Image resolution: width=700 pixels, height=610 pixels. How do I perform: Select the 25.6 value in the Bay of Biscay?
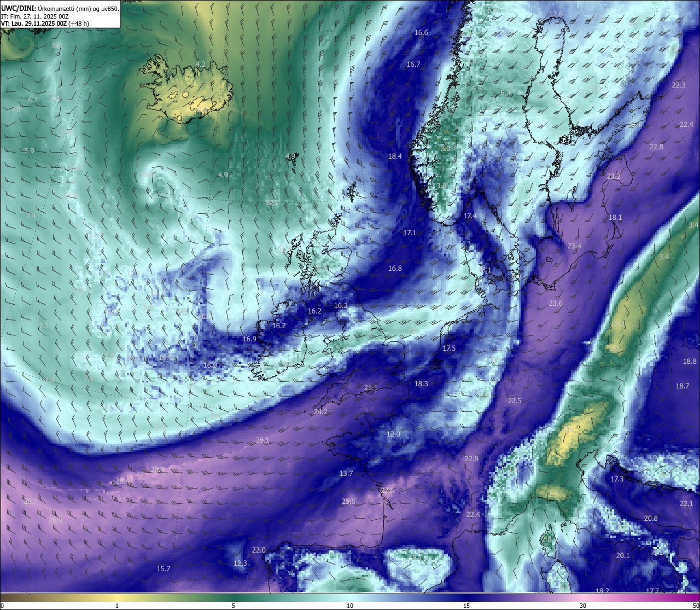[x=348, y=502]
